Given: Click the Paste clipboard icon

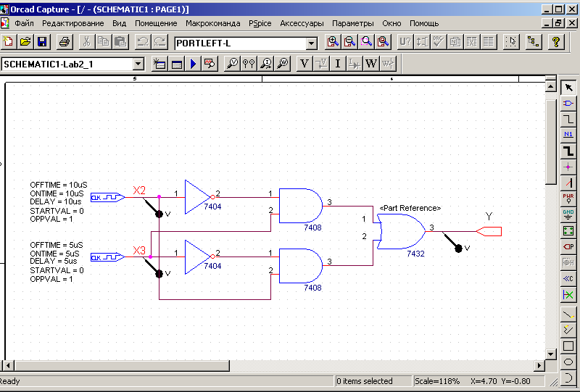Looking at the screenshot, I should [120, 42].
